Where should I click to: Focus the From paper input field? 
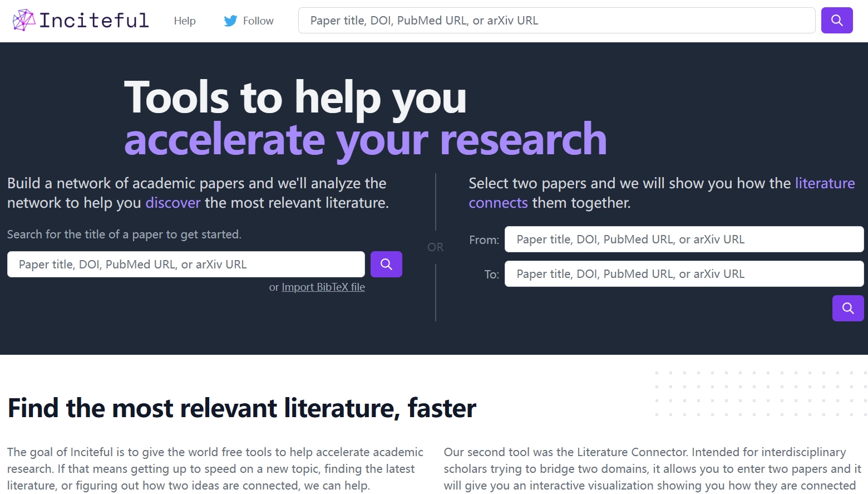point(684,239)
